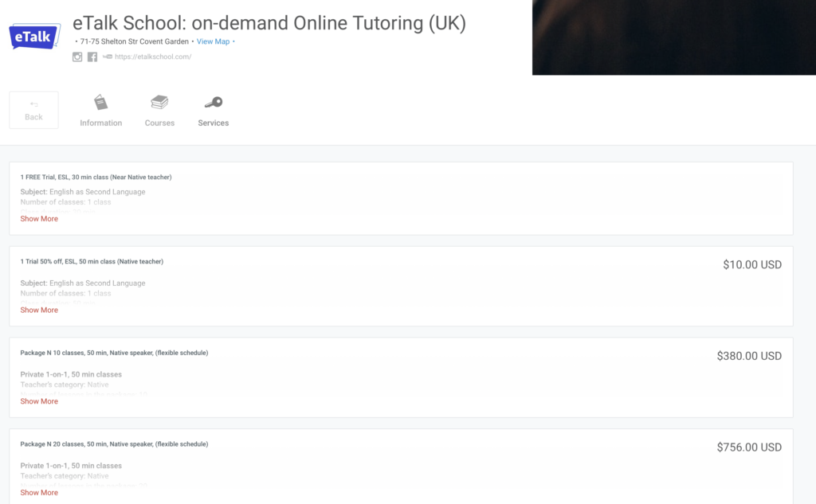The width and height of the screenshot is (816, 504).
Task: Select Package N 20 classes title
Action: point(114,444)
